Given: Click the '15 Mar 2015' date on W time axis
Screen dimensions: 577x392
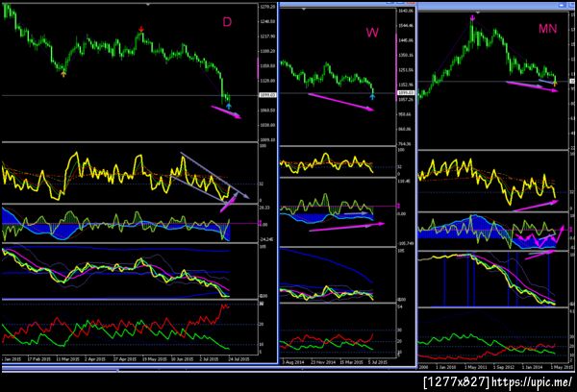Looking at the screenshot, I should 351,362.
